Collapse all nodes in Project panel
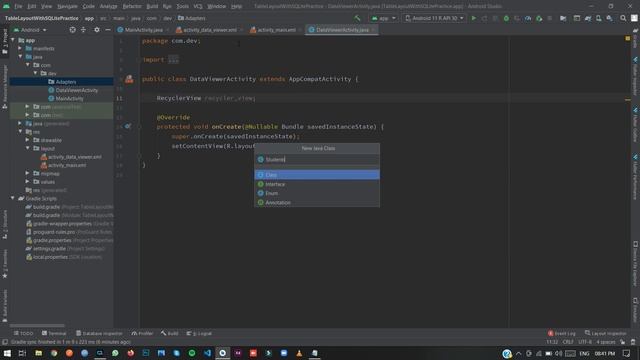Viewport: 640px width, 360px height. (x=83, y=30)
